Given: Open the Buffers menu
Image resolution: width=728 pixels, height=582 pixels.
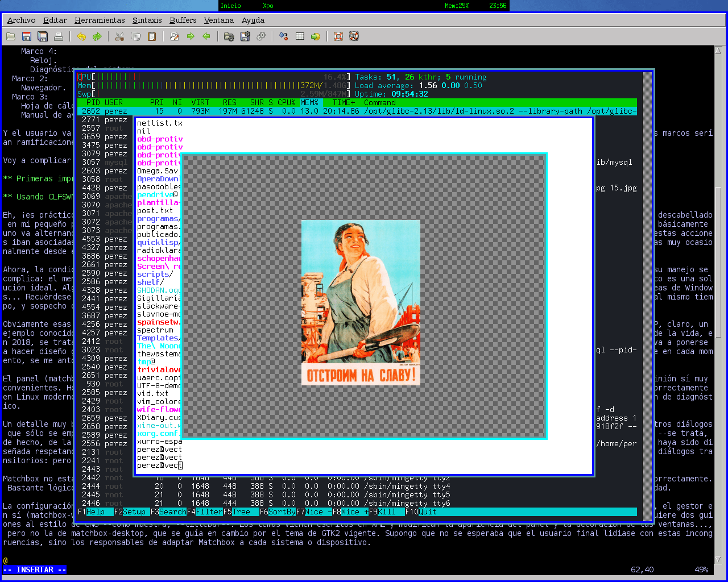Looking at the screenshot, I should click(x=183, y=20).
